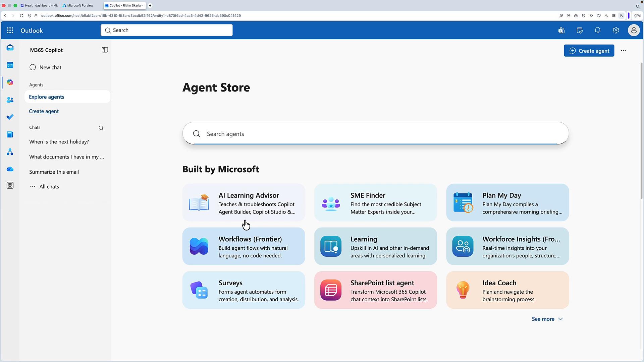
Task: Click the page vertical scrollbar
Action: pos(642,131)
